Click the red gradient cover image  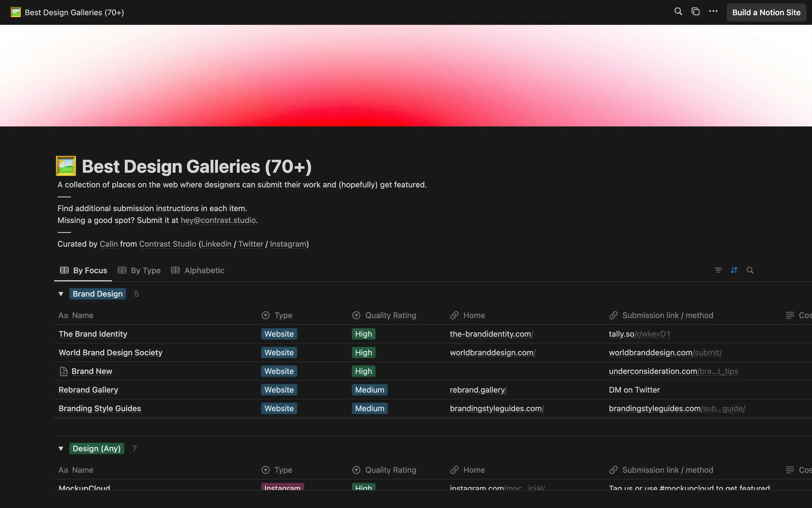point(406,76)
